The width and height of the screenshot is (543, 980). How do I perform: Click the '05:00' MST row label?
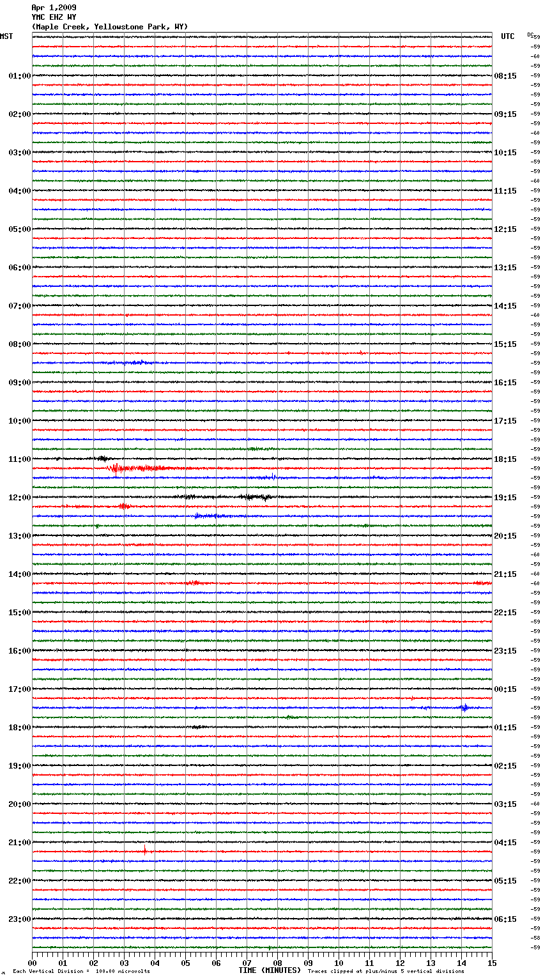coord(20,229)
